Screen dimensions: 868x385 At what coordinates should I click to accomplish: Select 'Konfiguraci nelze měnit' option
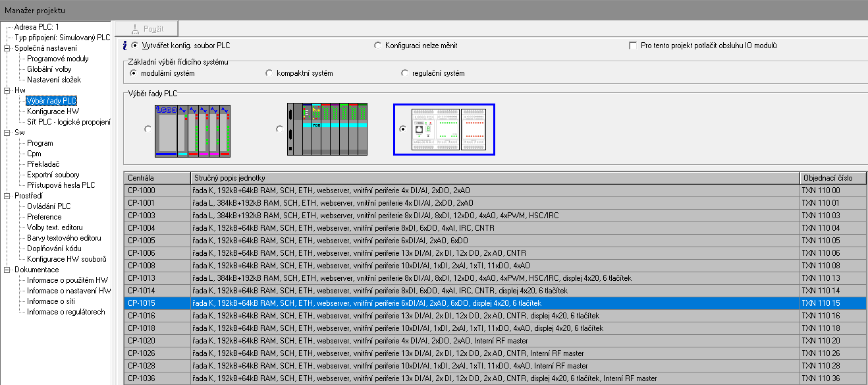(377, 45)
